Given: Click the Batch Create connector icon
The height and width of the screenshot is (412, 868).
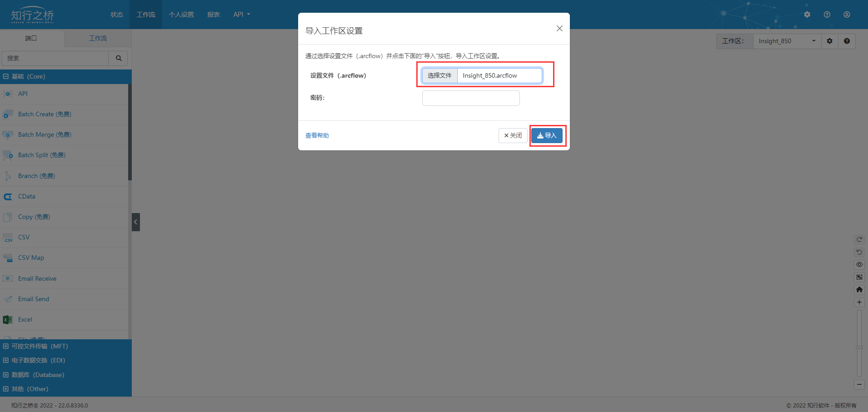Looking at the screenshot, I should 8,114.
